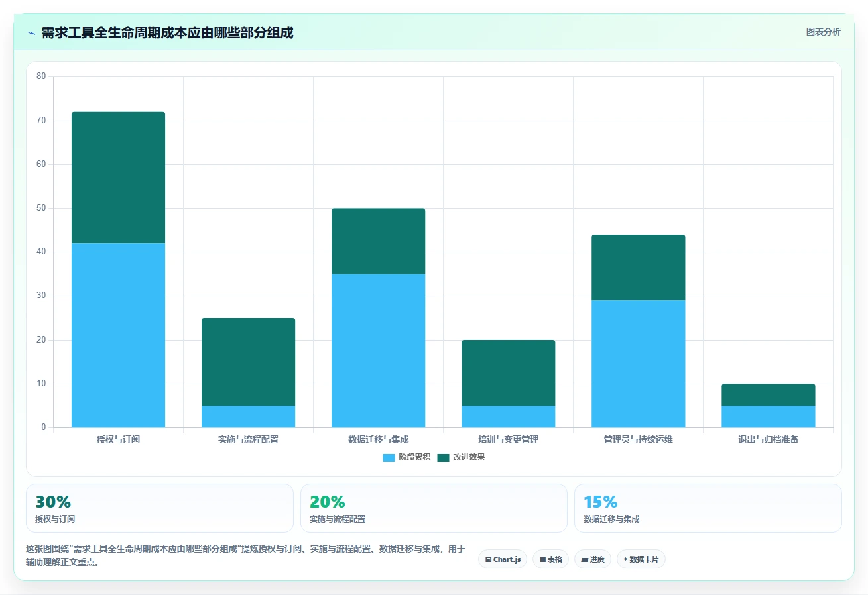This screenshot has height=595, width=868.
Task: Click the lightning icon beside the title
Action: coord(31,33)
